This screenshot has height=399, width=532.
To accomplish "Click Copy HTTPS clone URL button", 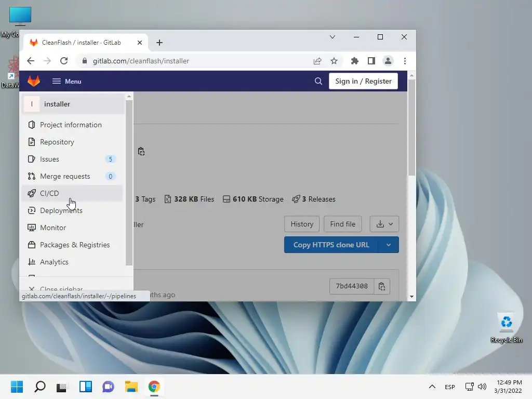I will coord(331,245).
